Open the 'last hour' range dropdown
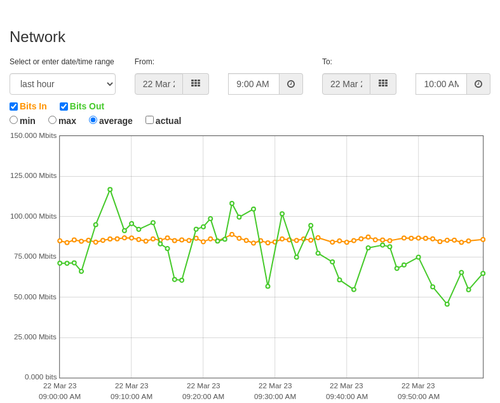 point(63,84)
